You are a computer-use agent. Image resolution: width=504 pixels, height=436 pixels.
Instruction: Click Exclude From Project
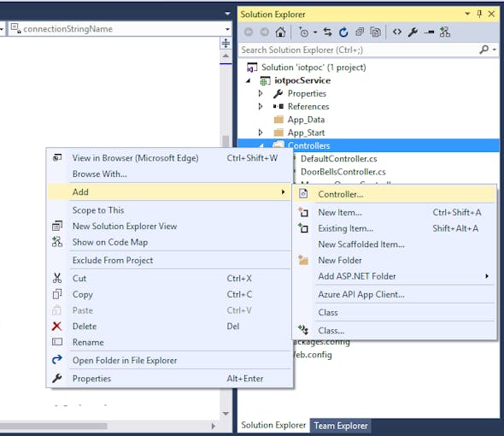click(170, 260)
